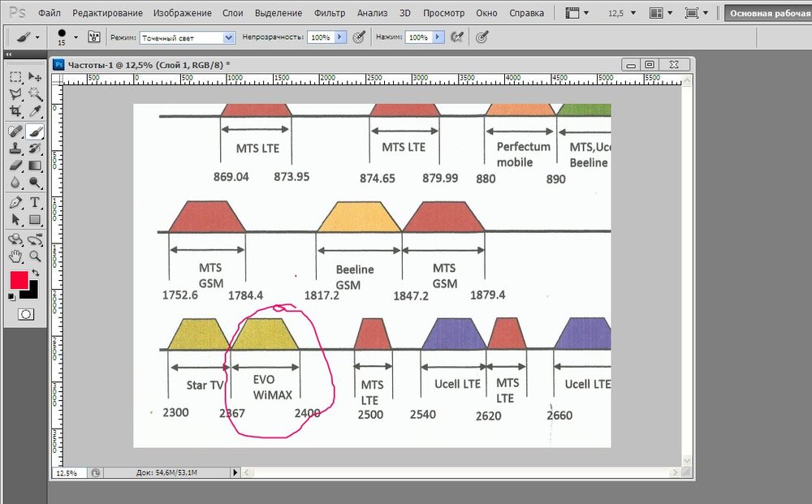The image size is (812, 504).
Task: Open the Слои menu
Action: pos(232,14)
